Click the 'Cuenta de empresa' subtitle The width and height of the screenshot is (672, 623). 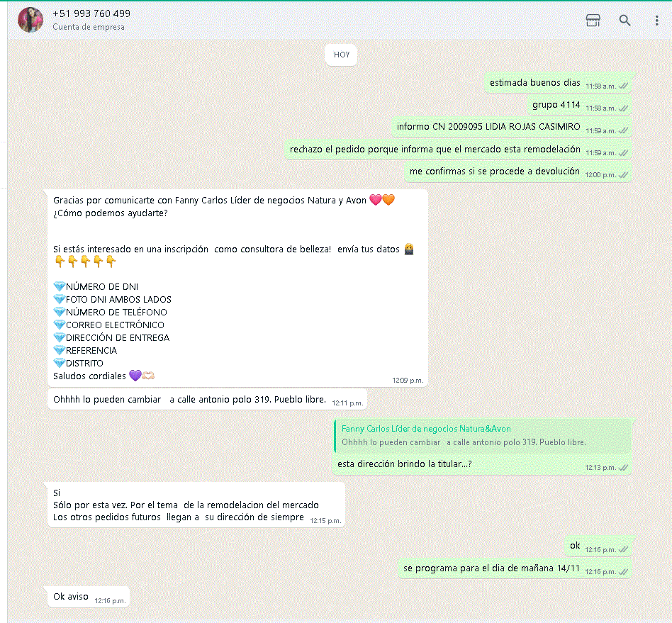[x=89, y=27]
